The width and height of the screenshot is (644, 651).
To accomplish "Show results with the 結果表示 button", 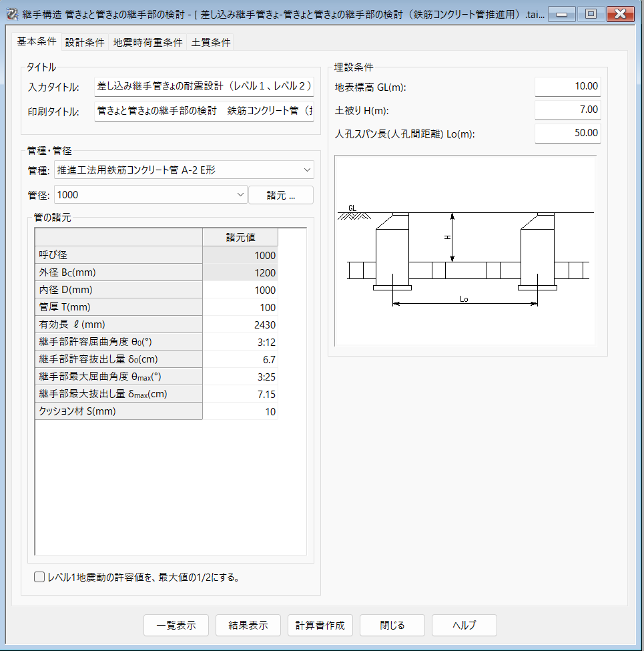I will (x=248, y=626).
